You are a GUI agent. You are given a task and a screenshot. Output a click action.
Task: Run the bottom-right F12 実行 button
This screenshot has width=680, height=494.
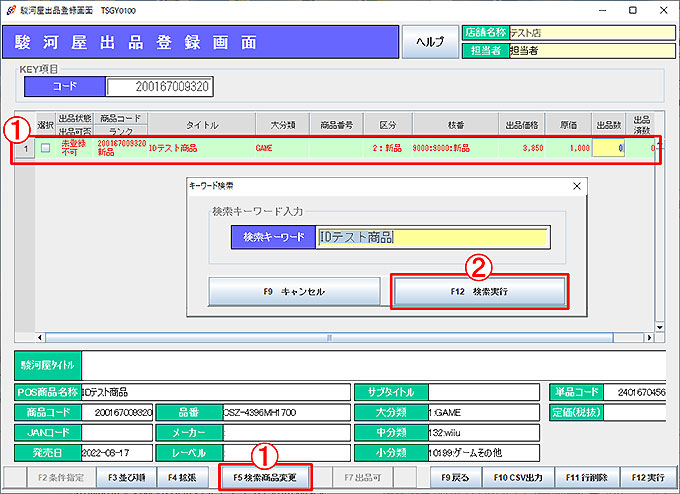pos(647,478)
